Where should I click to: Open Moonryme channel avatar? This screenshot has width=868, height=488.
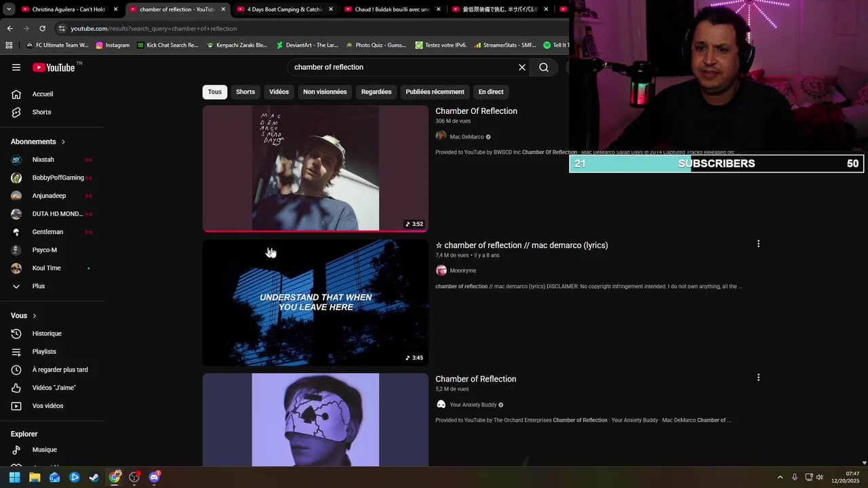(x=441, y=270)
